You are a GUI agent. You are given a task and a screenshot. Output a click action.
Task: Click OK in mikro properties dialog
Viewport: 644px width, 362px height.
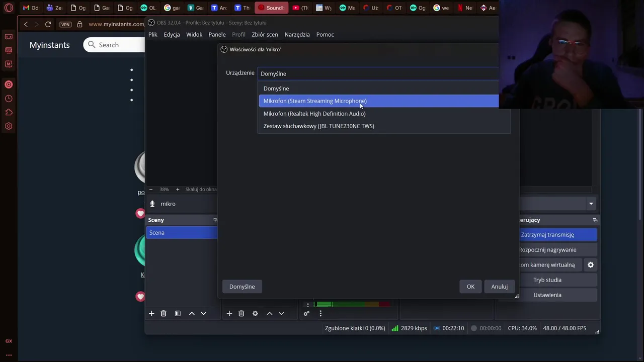(x=470, y=287)
